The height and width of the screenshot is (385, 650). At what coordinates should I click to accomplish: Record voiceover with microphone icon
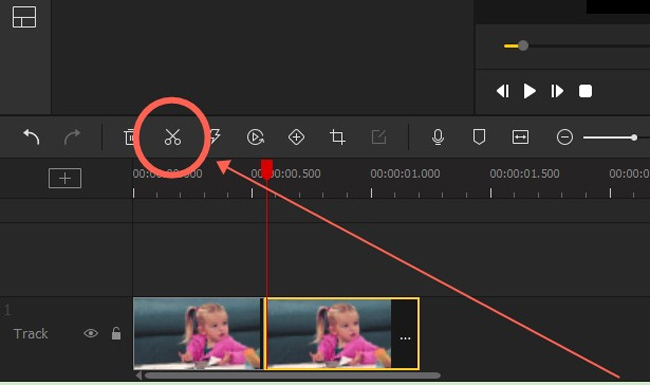pyautogui.click(x=438, y=137)
